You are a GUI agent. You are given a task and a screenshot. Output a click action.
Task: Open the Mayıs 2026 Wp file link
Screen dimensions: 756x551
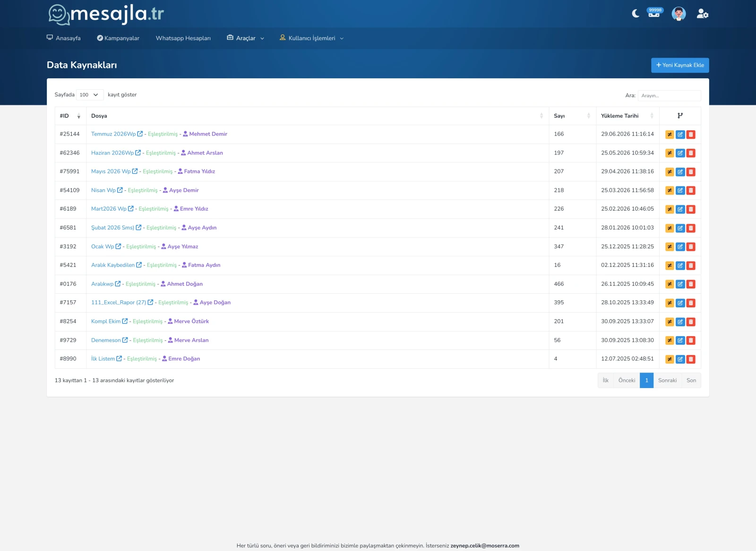(x=111, y=171)
